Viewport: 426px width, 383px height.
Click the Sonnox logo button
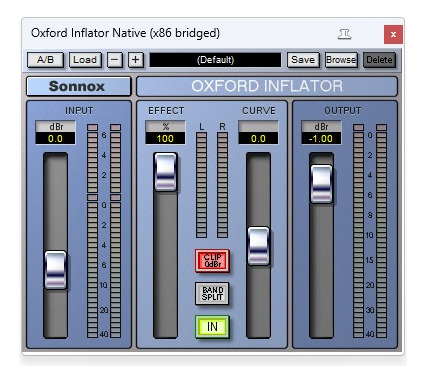(x=78, y=86)
